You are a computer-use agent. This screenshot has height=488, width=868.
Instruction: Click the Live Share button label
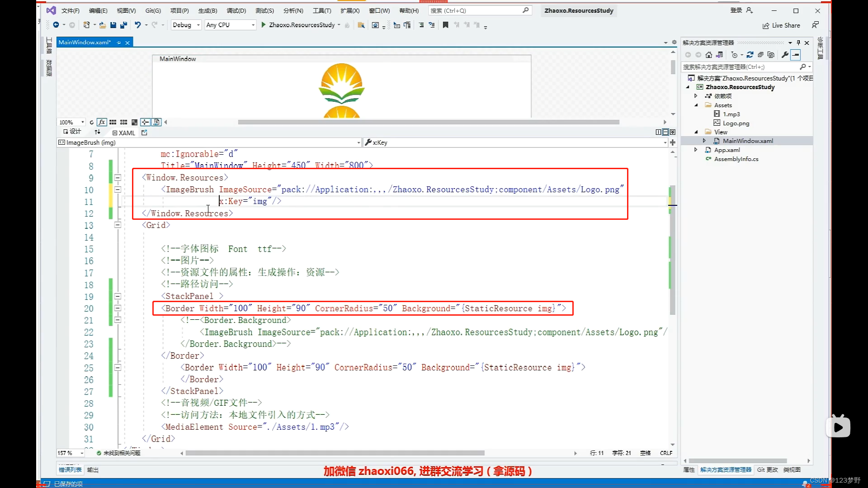click(x=786, y=26)
